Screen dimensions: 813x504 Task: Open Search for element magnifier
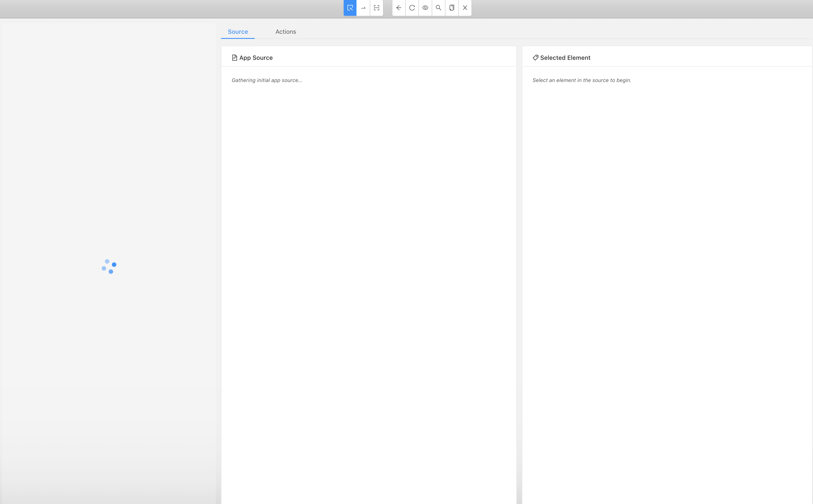point(438,8)
